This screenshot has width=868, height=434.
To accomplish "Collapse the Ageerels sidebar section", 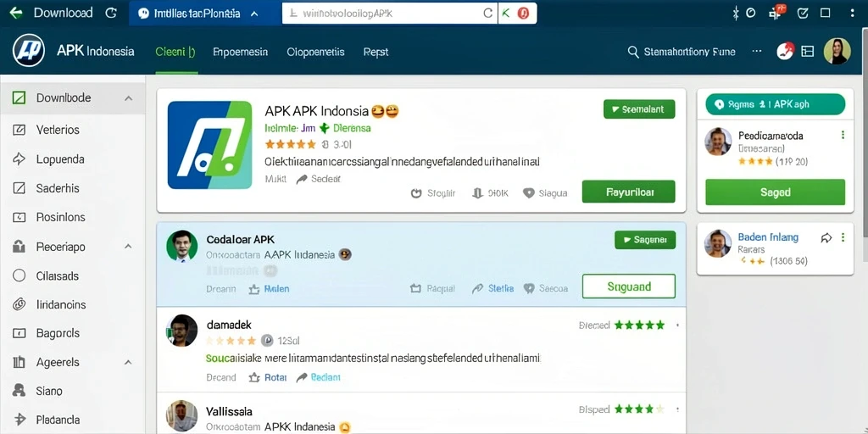I will [x=129, y=363].
